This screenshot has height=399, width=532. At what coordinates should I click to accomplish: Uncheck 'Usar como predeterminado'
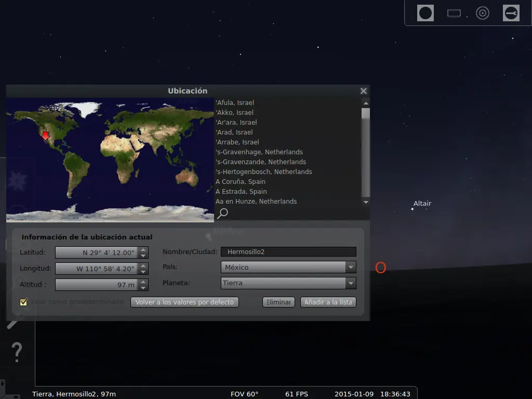pyautogui.click(x=23, y=302)
